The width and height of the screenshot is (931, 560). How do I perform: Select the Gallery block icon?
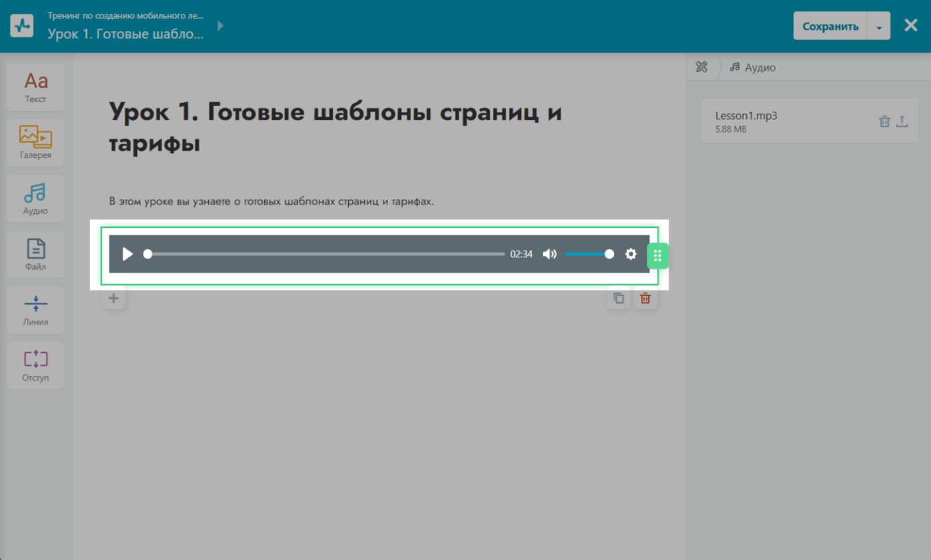[35, 143]
